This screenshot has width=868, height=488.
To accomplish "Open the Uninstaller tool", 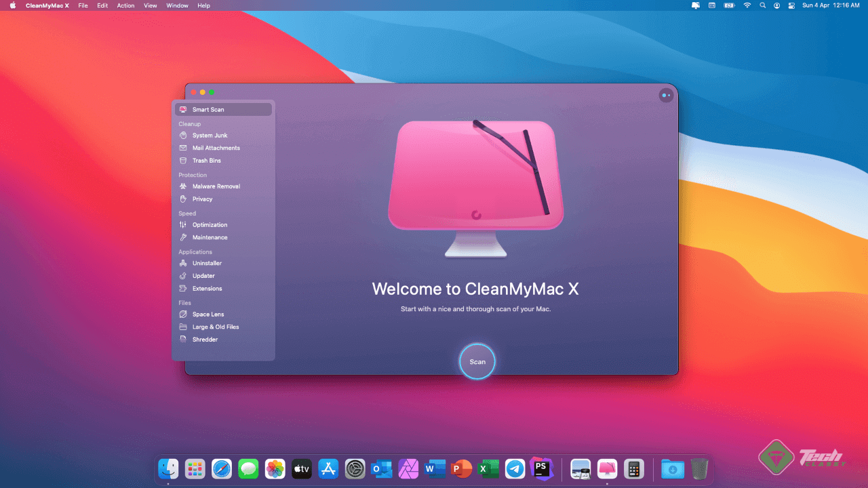I will [x=206, y=263].
